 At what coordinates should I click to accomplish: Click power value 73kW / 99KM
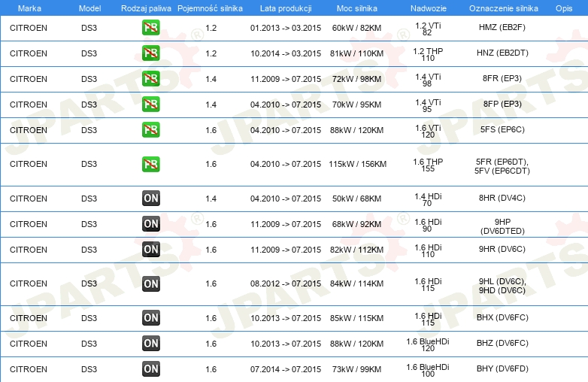click(x=356, y=369)
